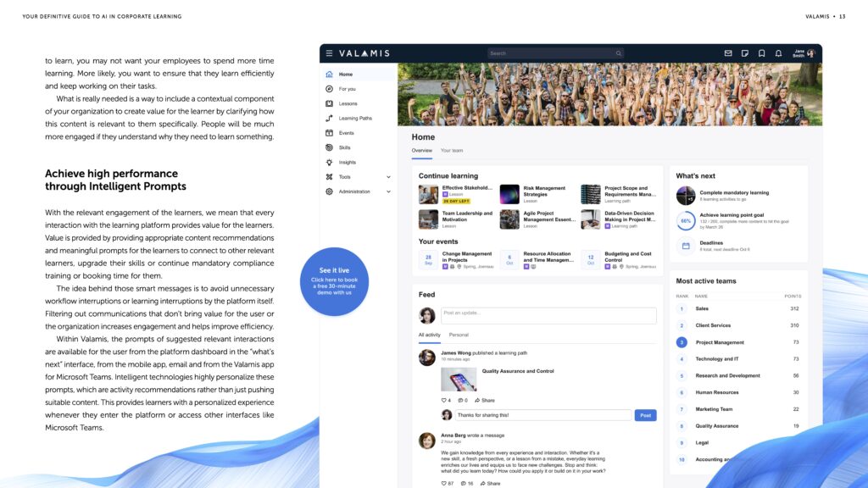Click the Insights lightbulb icon
The height and width of the screenshot is (488, 868).
point(330,162)
